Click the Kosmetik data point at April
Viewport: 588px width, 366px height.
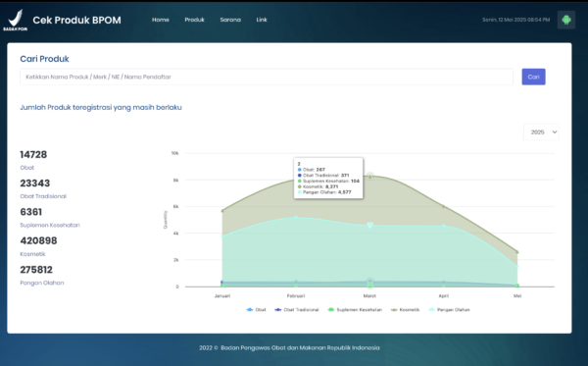click(444, 206)
